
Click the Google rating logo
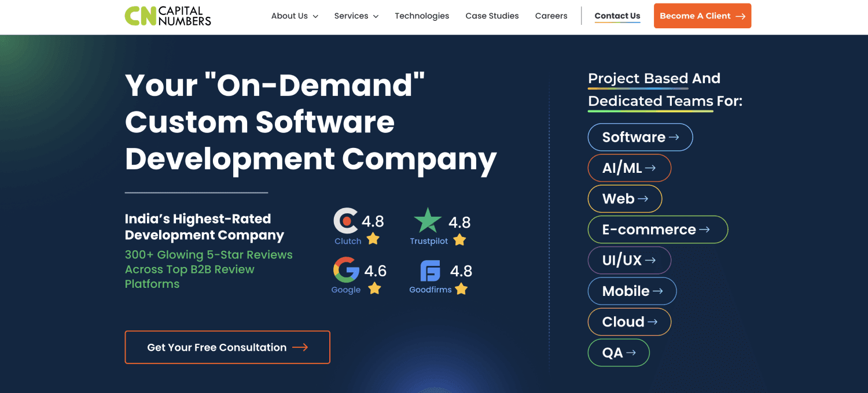coord(346,269)
